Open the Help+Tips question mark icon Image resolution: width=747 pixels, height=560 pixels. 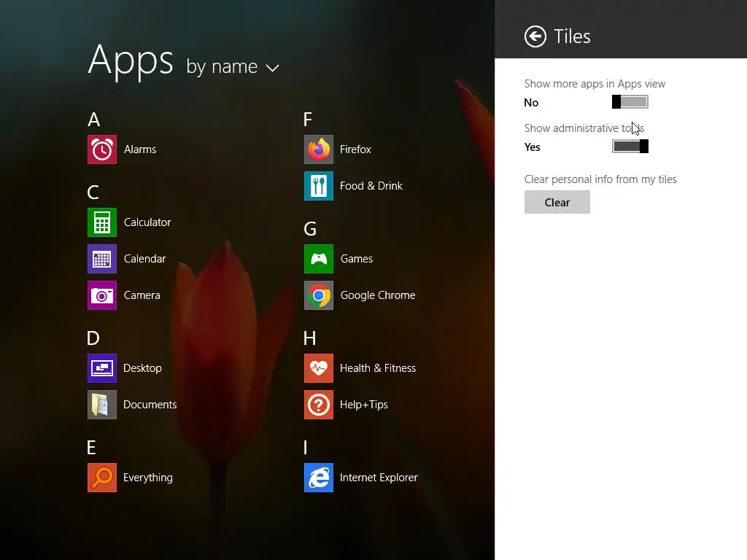click(319, 405)
